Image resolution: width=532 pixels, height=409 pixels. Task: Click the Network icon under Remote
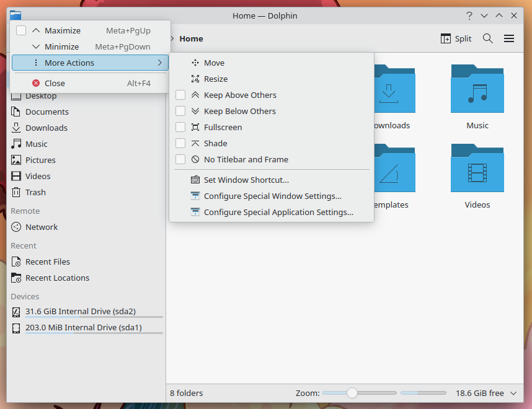pos(16,227)
